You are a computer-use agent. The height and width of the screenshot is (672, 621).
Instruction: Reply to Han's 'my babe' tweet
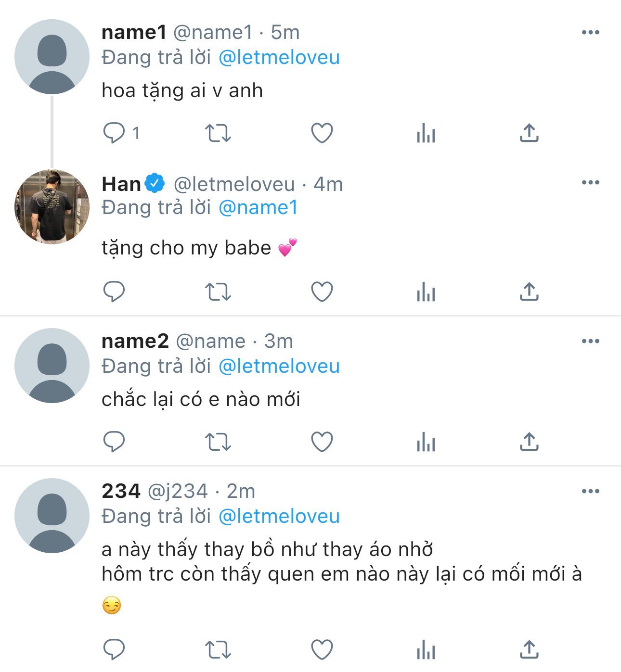click(115, 292)
